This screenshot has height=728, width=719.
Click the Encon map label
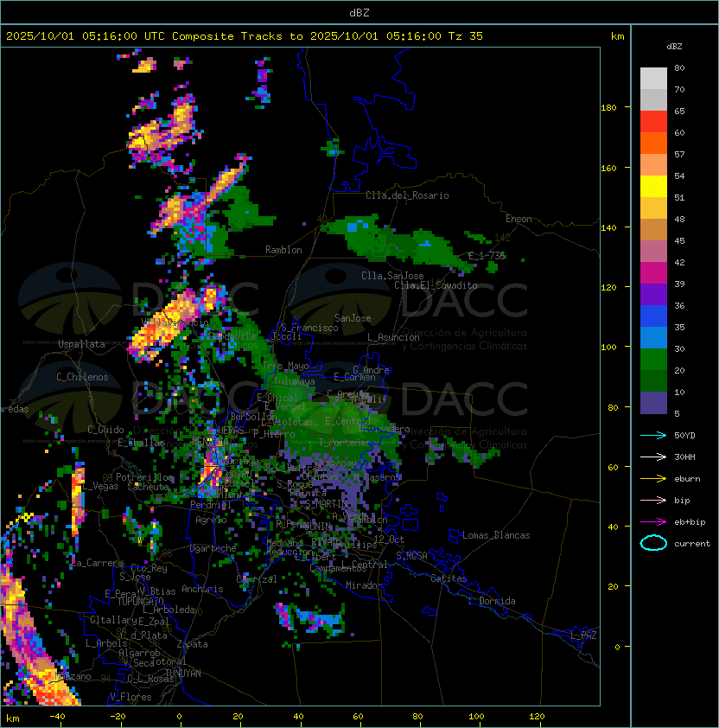519,219
